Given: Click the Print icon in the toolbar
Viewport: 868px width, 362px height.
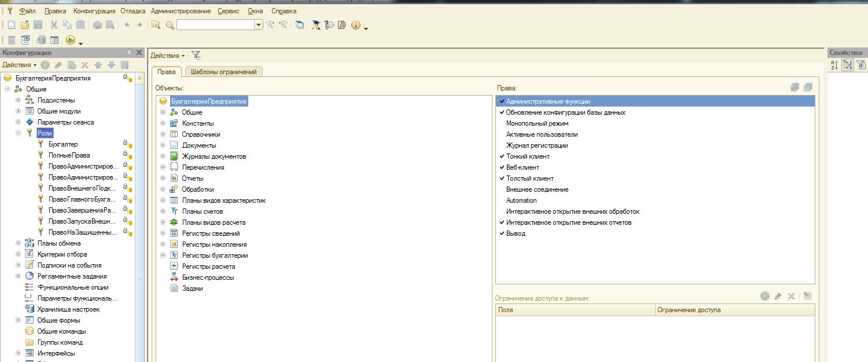Looking at the screenshot, I should coord(97,25).
